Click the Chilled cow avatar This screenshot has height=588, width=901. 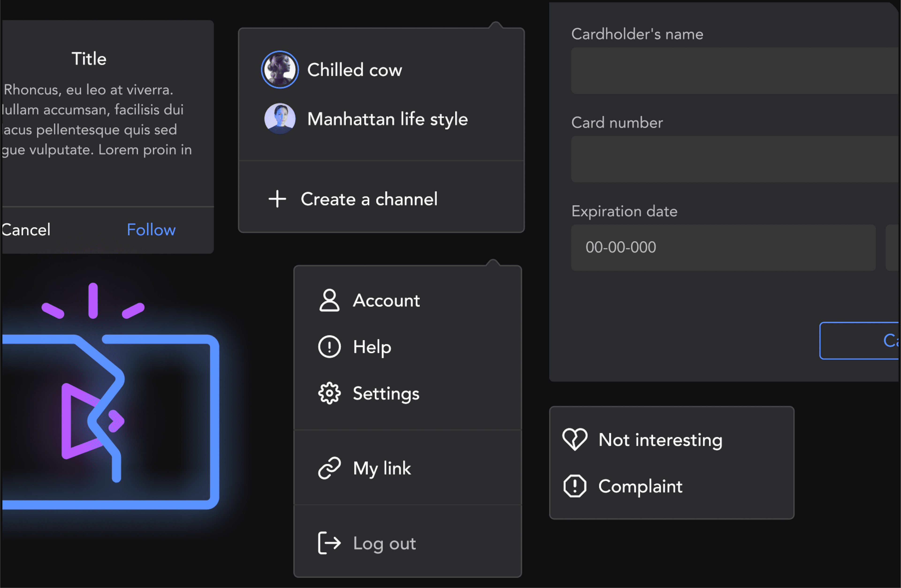coord(280,70)
